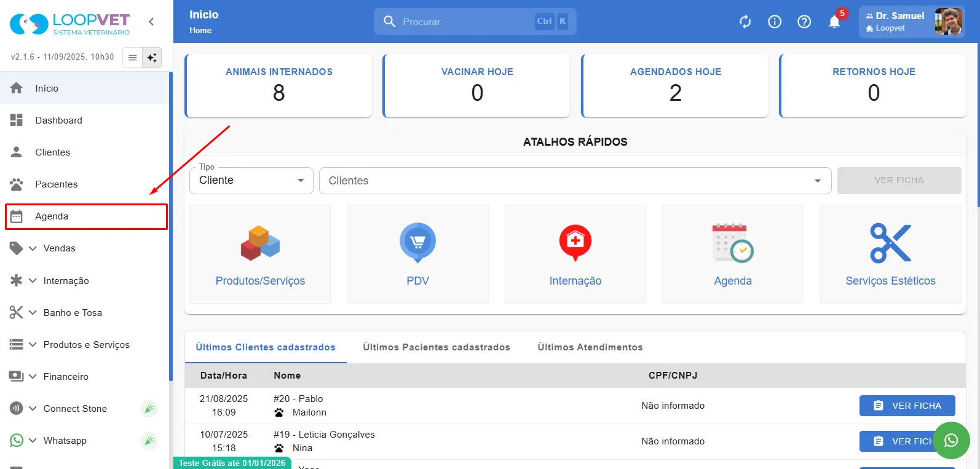Expand the Connect Stone submenu
980x469 pixels.
(33, 408)
